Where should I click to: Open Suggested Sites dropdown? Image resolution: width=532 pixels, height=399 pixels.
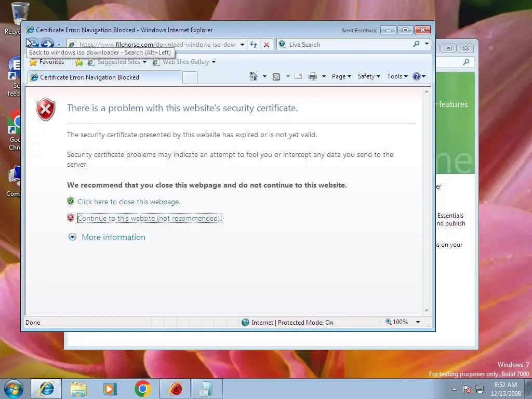[117, 62]
